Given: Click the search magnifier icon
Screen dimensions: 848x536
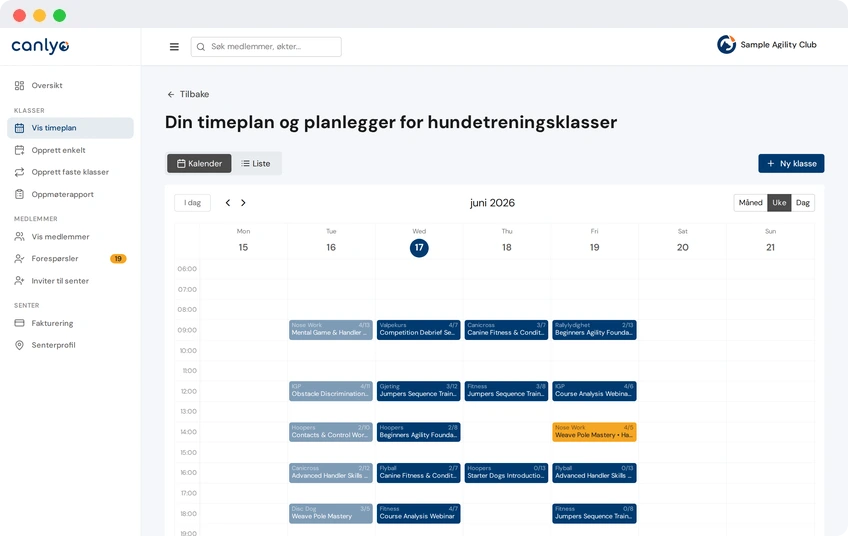Looking at the screenshot, I should coord(201,47).
